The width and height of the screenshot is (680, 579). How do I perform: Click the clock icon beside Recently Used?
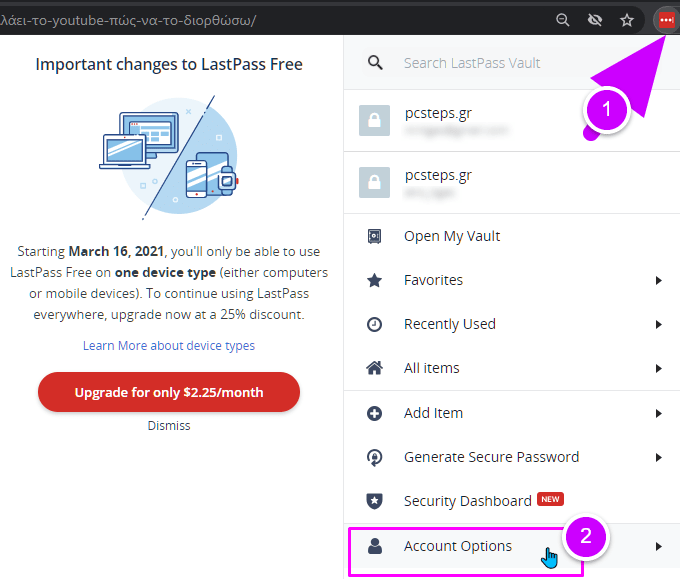click(374, 324)
